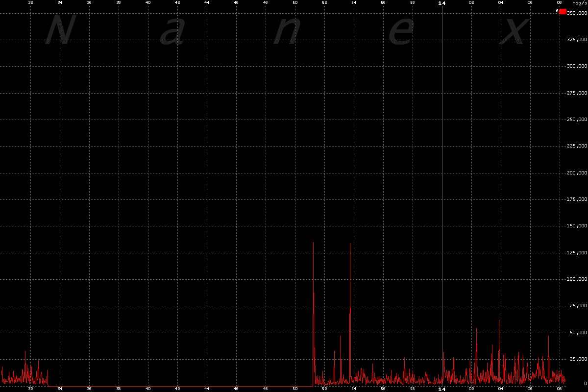Screen dimensions: 588x392
Task: Click the bold 14 hour label on bottom axis
Action: (x=442, y=389)
